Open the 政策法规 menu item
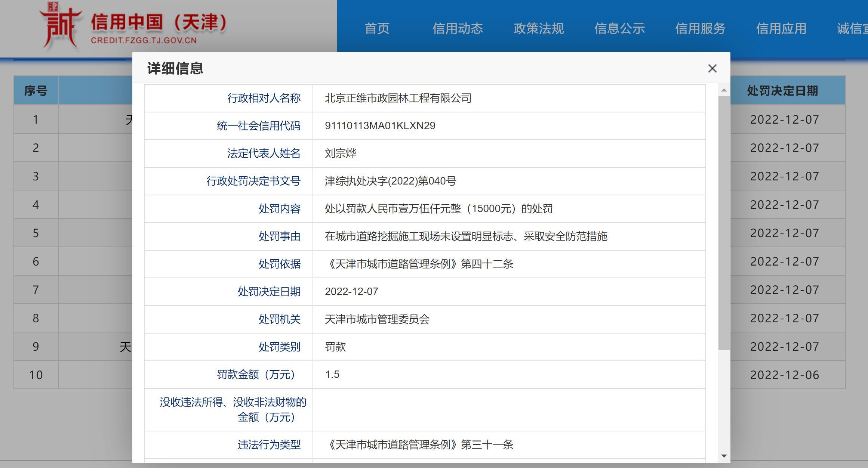Viewport: 868px width, 468px height. click(x=539, y=28)
